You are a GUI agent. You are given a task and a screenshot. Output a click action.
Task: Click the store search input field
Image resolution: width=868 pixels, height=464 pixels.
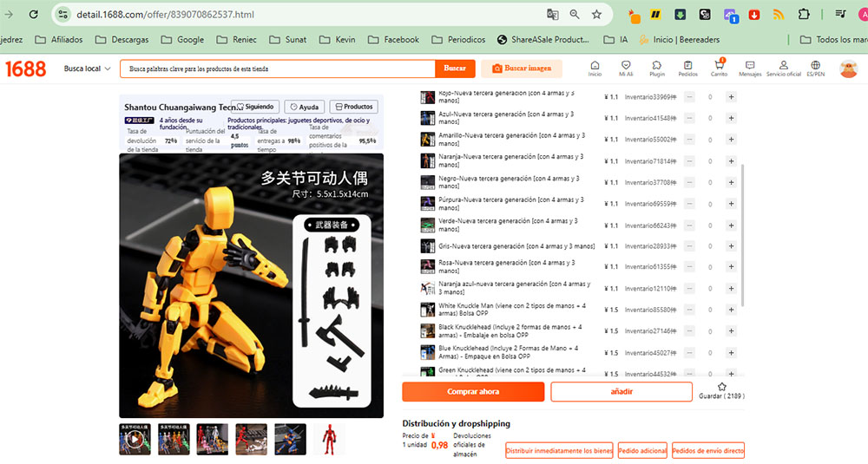[x=276, y=69]
